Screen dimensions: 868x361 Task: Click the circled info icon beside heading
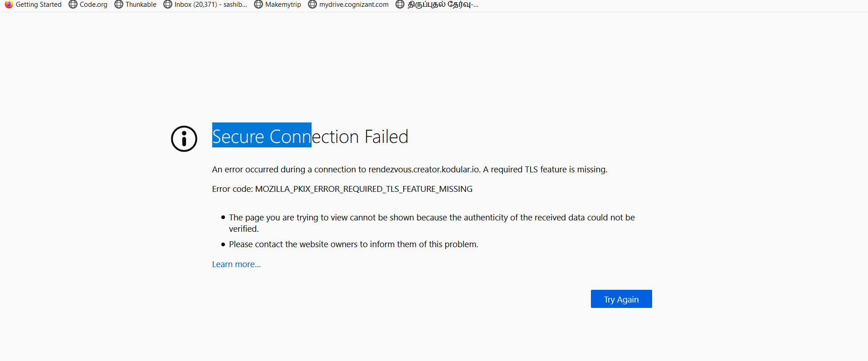(x=184, y=139)
